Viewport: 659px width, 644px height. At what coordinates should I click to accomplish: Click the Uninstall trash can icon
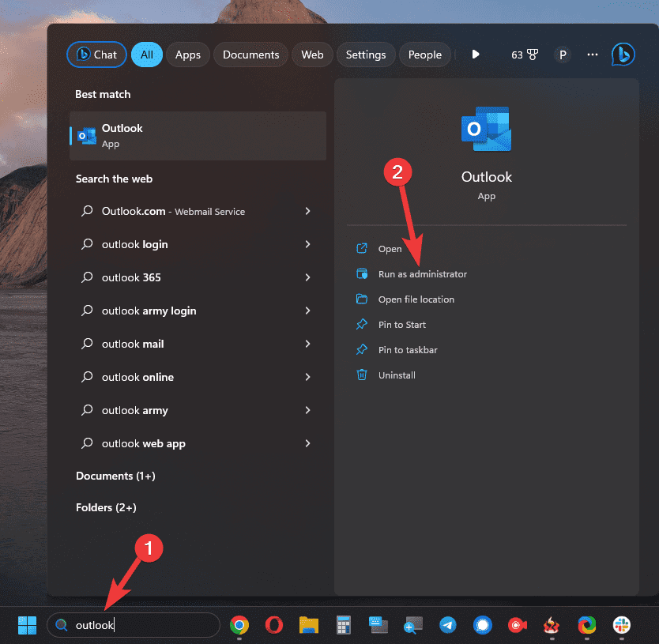coord(361,375)
